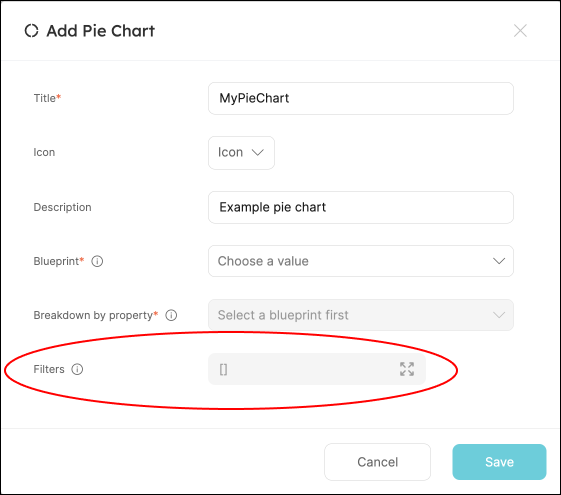
Task: Click the Title field containing MyPieChart
Action: (361, 98)
